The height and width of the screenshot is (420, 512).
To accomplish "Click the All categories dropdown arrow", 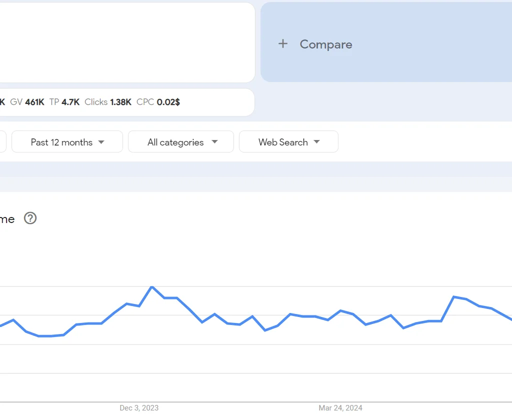I will (x=215, y=142).
